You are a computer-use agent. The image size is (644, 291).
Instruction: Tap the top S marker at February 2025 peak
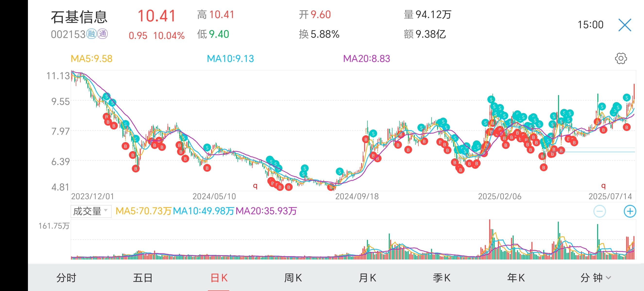[x=491, y=100]
